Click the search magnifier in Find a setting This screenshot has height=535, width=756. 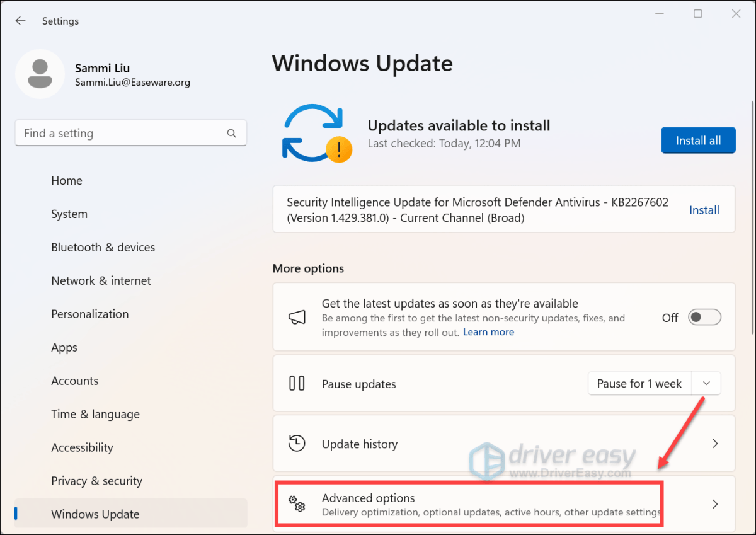[x=231, y=133]
